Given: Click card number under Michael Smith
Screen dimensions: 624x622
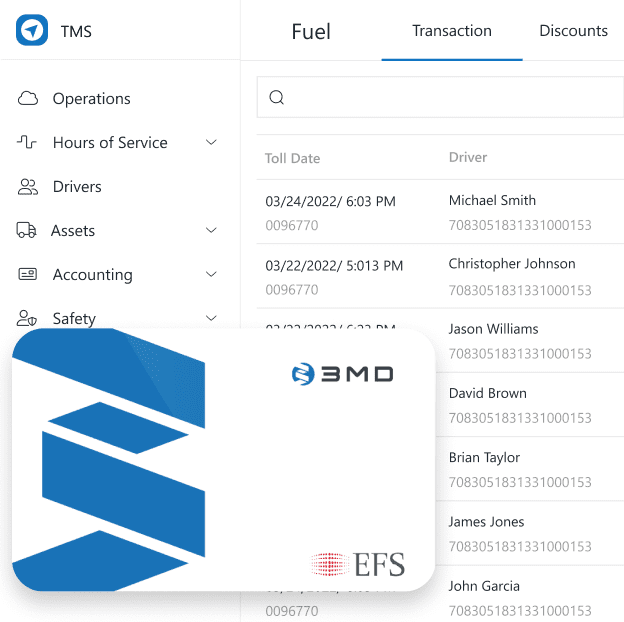Looking at the screenshot, I should [x=520, y=225].
